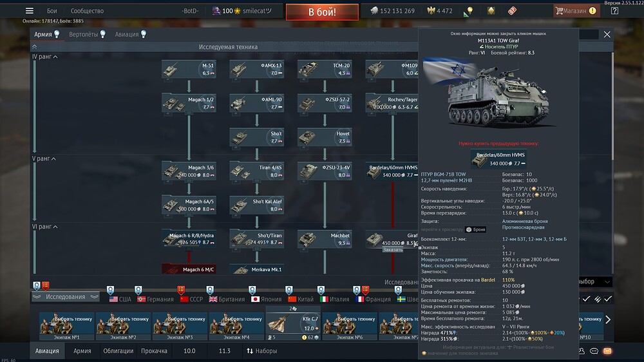Screen dimensions: 644x362
Task: Open the Армия tree tab
Action: click(x=47, y=34)
